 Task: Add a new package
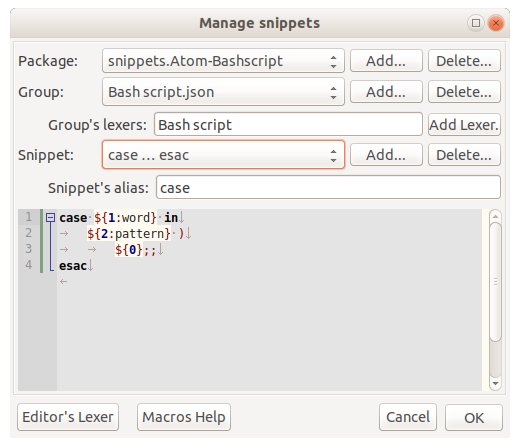pos(386,61)
